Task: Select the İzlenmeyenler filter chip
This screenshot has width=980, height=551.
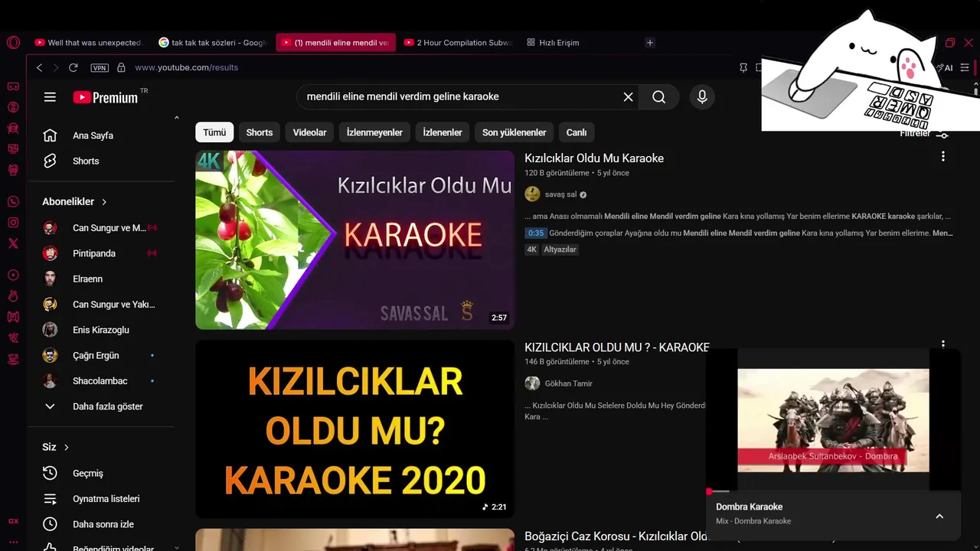Action: [374, 132]
